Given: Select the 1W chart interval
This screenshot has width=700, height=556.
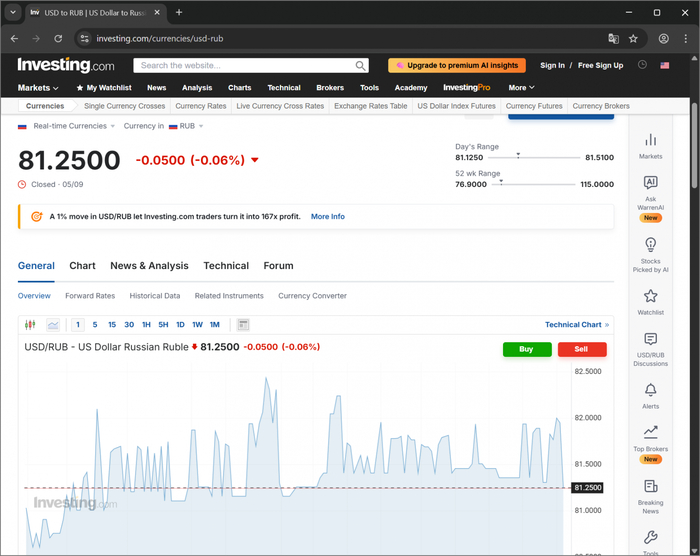Looking at the screenshot, I should tap(197, 325).
